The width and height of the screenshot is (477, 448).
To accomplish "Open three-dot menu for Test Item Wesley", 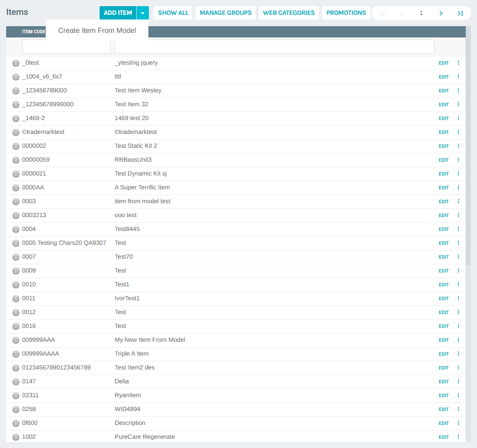I will (458, 91).
